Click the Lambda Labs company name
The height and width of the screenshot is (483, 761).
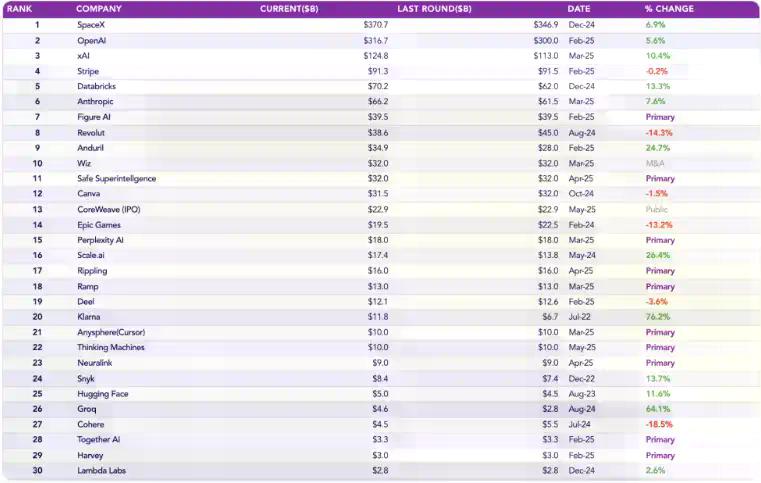[x=102, y=470]
